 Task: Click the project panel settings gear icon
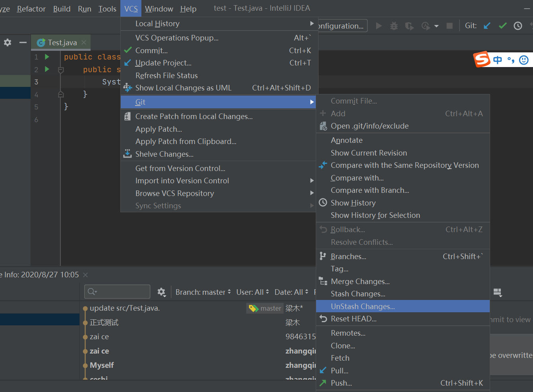pyautogui.click(x=8, y=42)
